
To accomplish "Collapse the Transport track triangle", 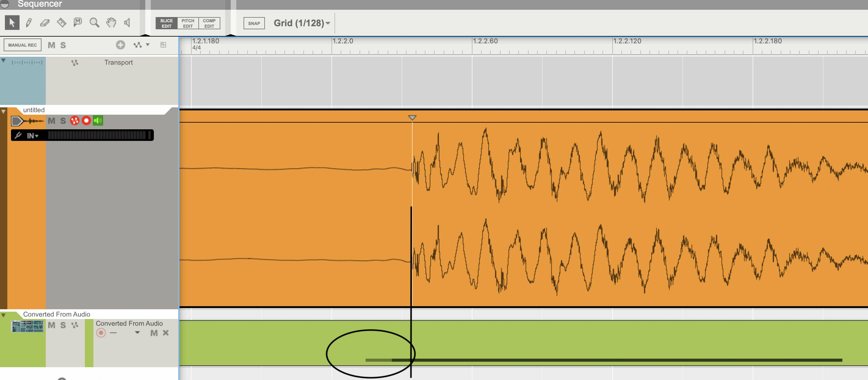I will (3, 61).
